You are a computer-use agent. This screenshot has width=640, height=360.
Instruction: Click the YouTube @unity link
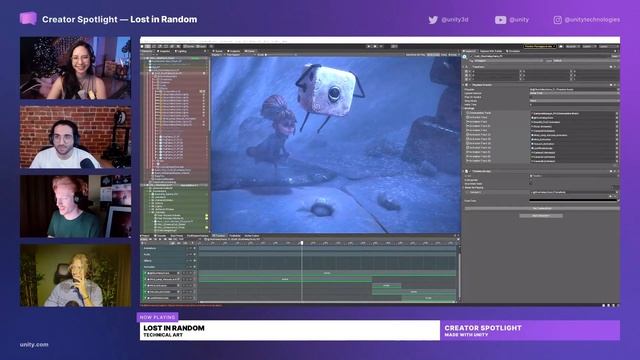[x=512, y=20]
